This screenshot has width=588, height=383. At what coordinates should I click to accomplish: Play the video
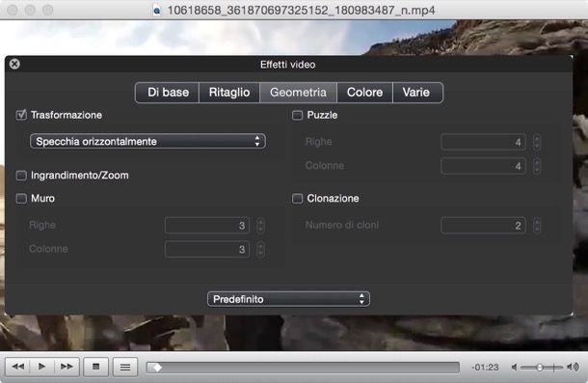[x=42, y=367]
